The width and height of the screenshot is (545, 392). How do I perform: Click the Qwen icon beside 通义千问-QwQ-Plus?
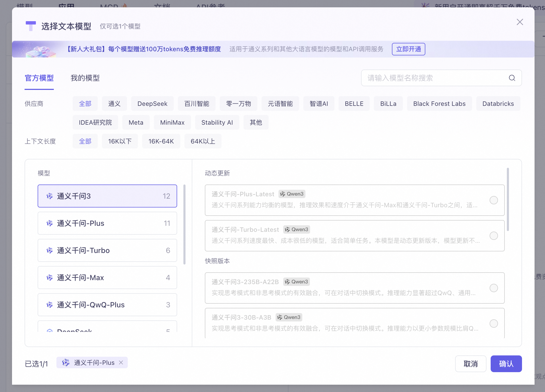pos(49,305)
